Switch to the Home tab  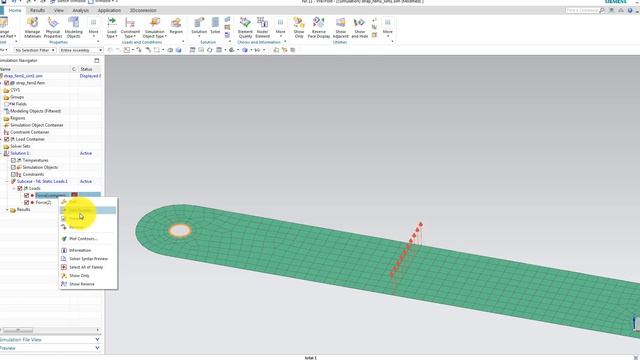[x=15, y=10]
